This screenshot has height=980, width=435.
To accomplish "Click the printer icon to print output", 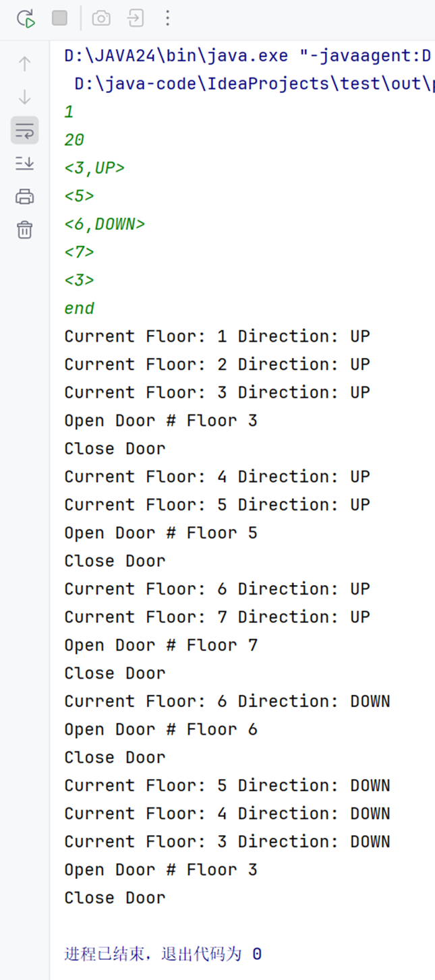I will (x=25, y=197).
